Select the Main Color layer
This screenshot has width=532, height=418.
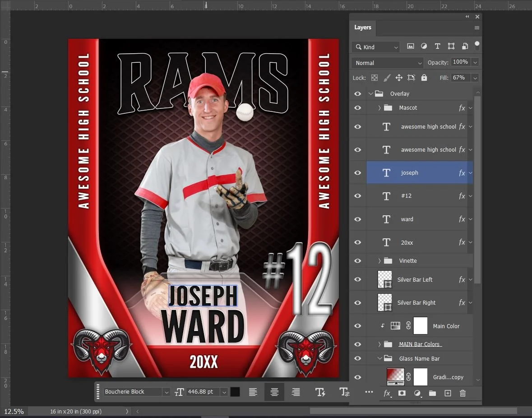point(420,326)
